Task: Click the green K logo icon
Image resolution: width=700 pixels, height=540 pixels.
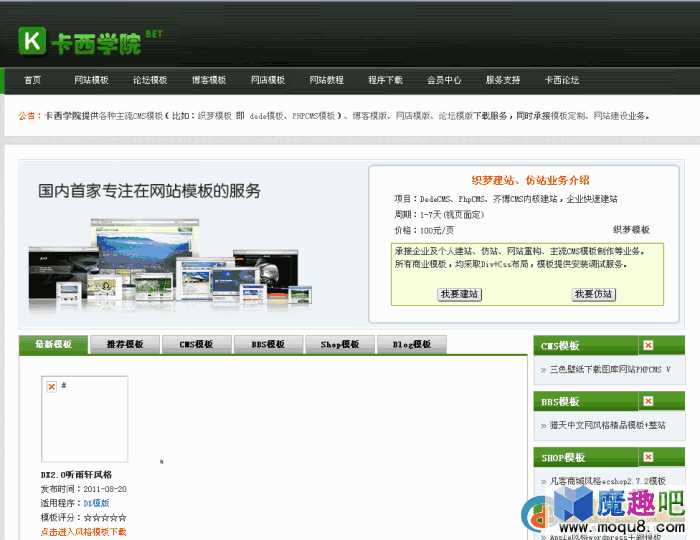Action: click(32, 40)
